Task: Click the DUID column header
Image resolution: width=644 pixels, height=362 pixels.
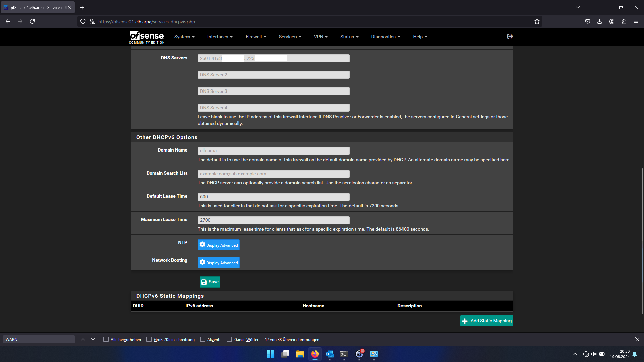Action: pyautogui.click(x=138, y=306)
